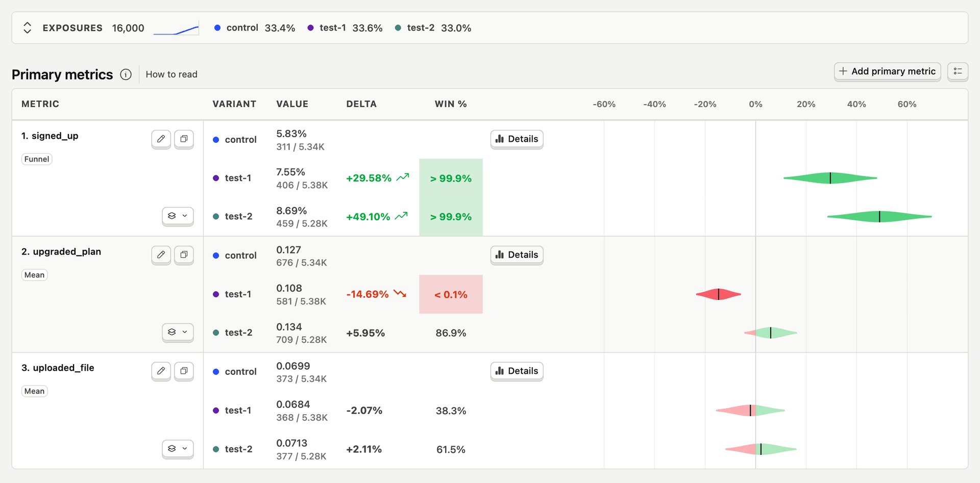The image size is (980, 483).
Task: Open the breakdown dropdown for upgraded_plan
Action: point(178,332)
